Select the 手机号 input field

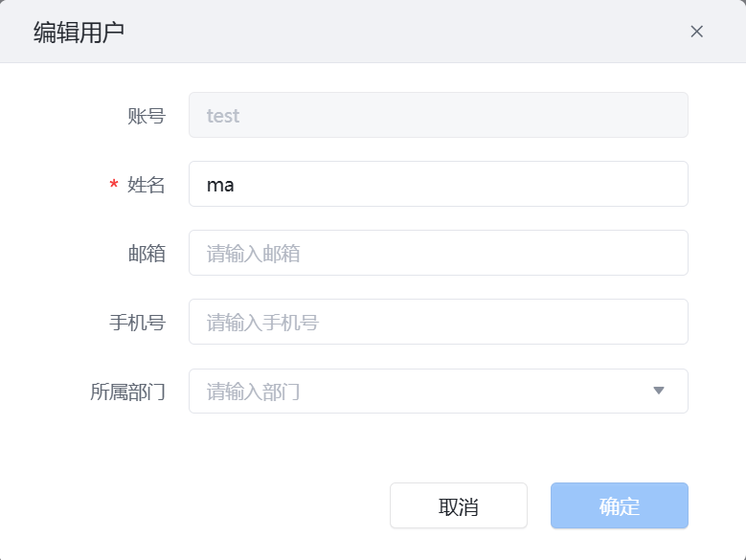(438, 322)
